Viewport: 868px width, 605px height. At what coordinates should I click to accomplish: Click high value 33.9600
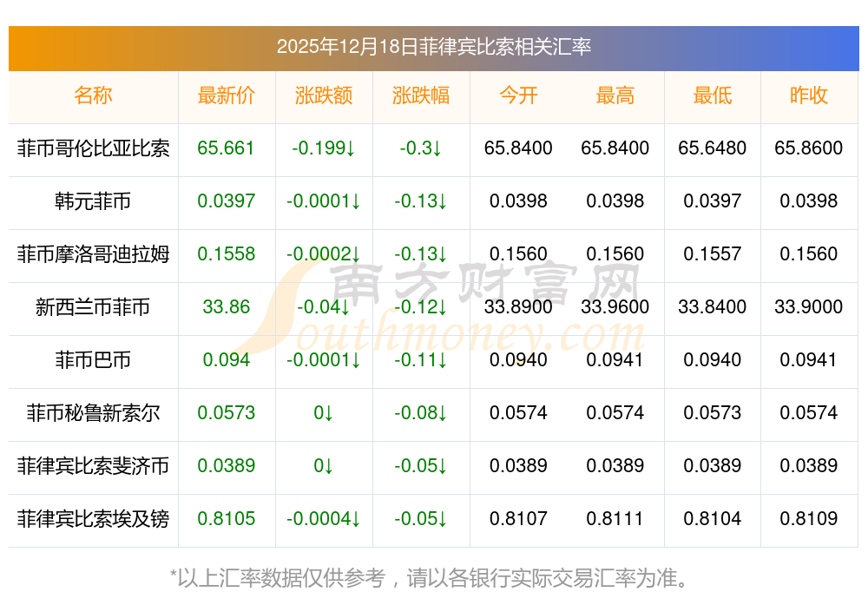[x=615, y=306]
